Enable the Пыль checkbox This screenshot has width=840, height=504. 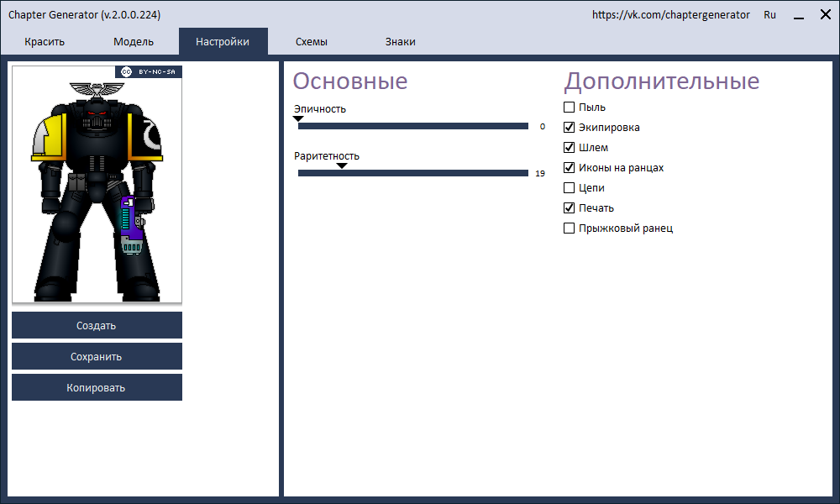[569, 108]
